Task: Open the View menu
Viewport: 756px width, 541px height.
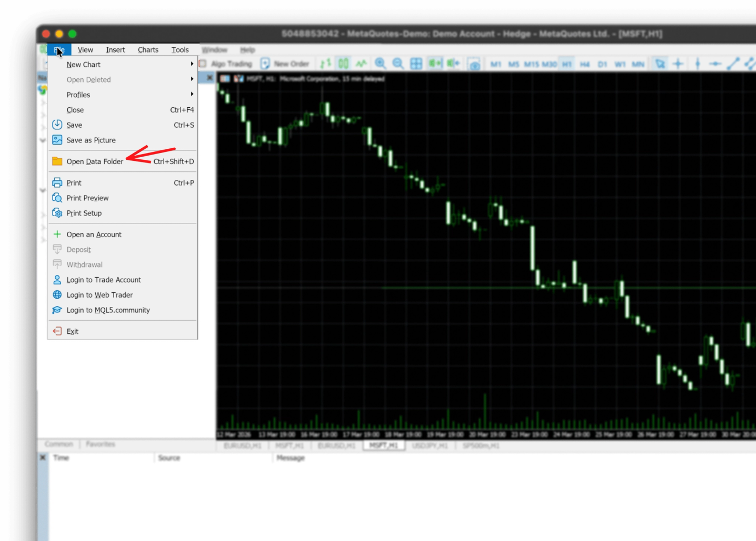Action: (x=85, y=50)
